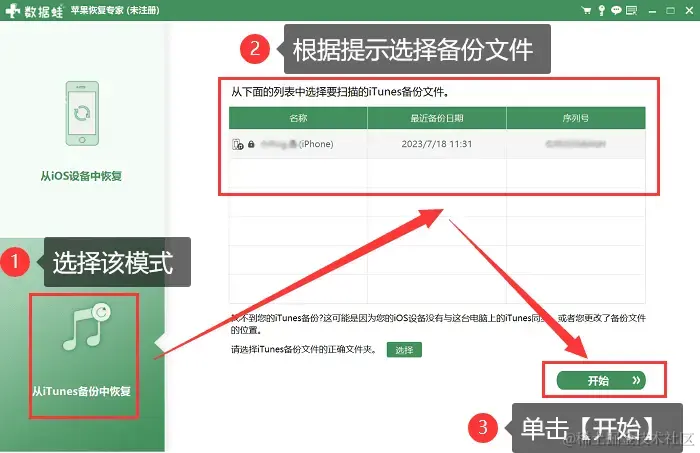Select the music note iTunes backup icon

coord(87,327)
